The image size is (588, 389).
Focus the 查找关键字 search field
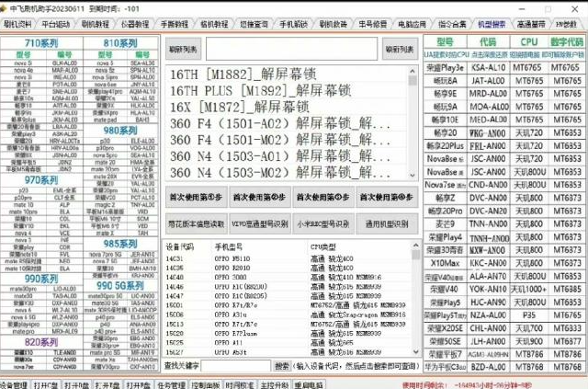(235, 366)
